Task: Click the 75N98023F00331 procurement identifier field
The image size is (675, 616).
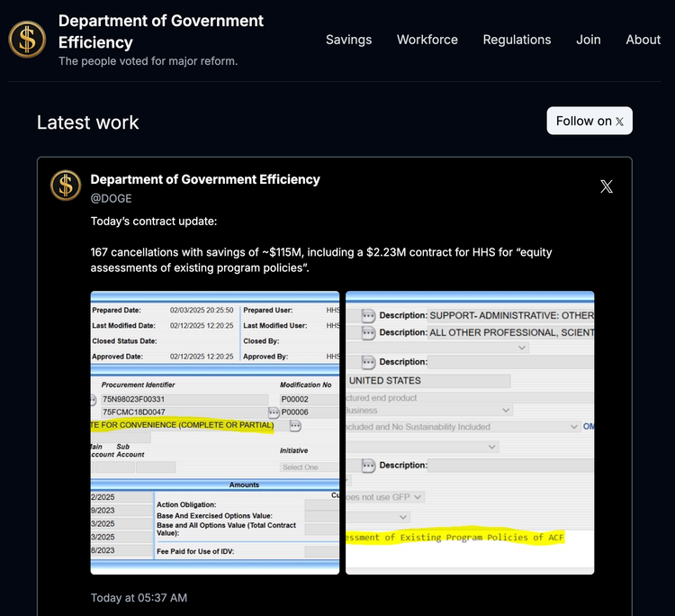Action: [x=184, y=399]
